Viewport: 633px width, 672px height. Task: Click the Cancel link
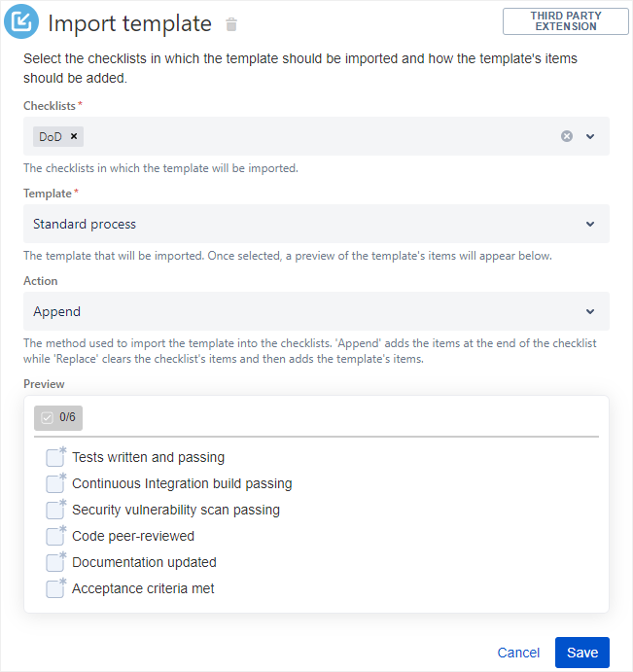[518, 653]
